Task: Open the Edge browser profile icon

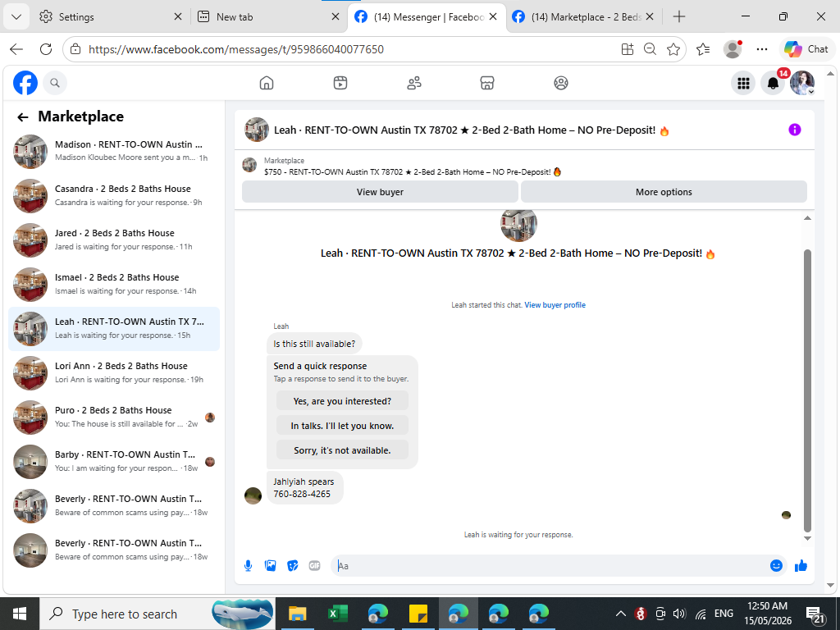Action: tap(733, 49)
